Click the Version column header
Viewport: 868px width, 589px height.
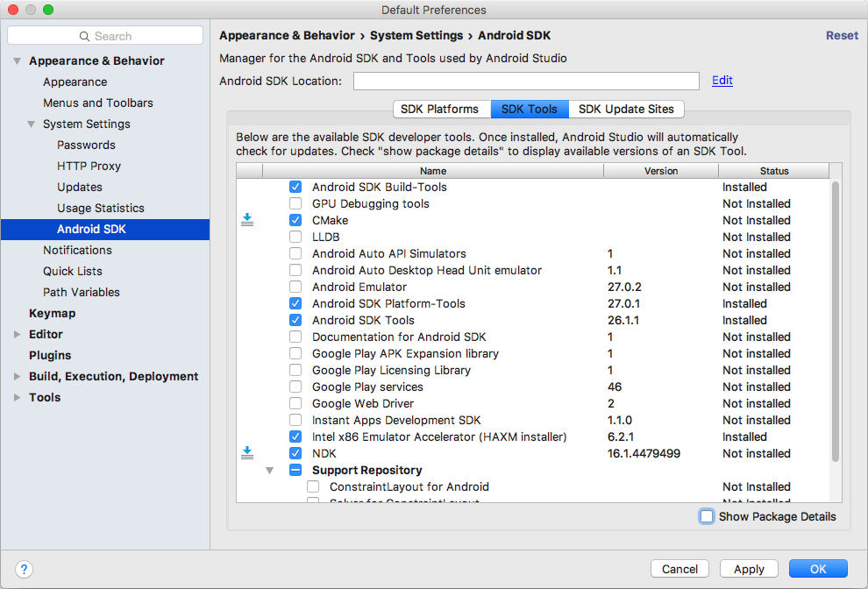tap(661, 171)
